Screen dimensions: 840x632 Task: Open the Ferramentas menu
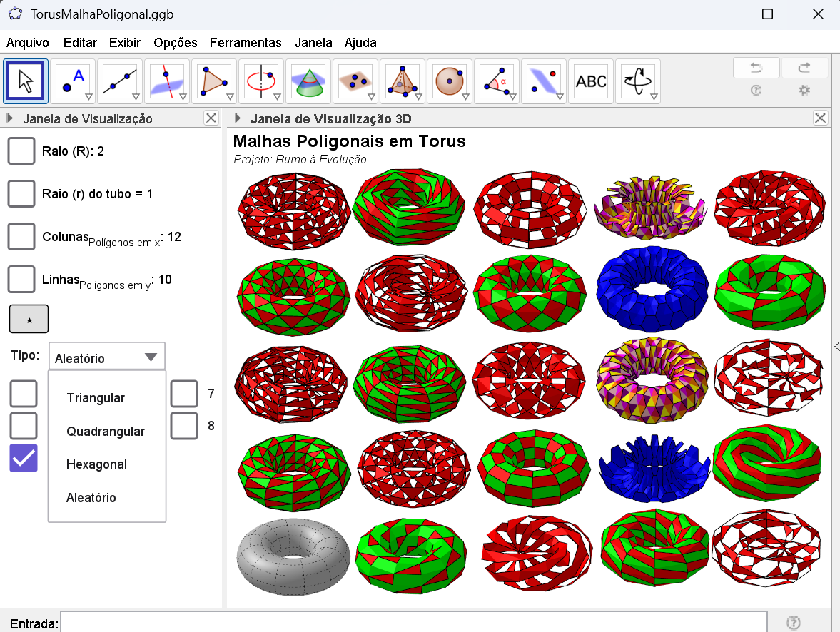tap(246, 43)
